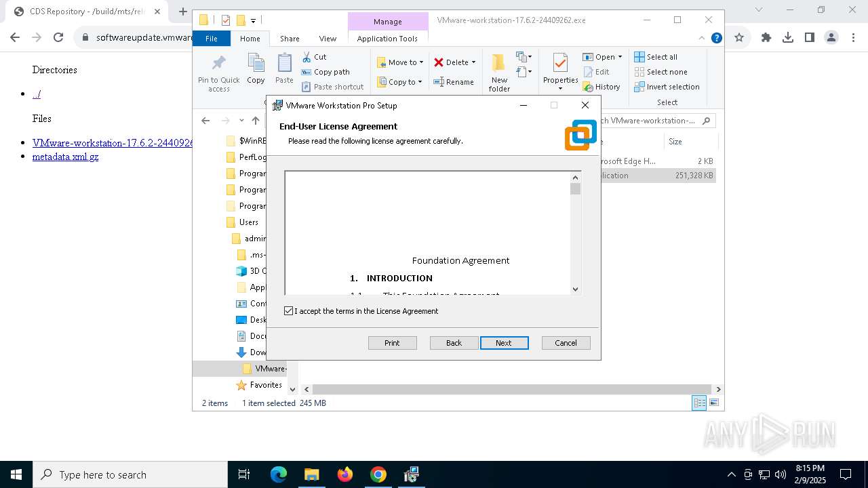The image size is (868, 488).
Task: Collapse the Explorer ribbon chevron
Action: [702, 38]
